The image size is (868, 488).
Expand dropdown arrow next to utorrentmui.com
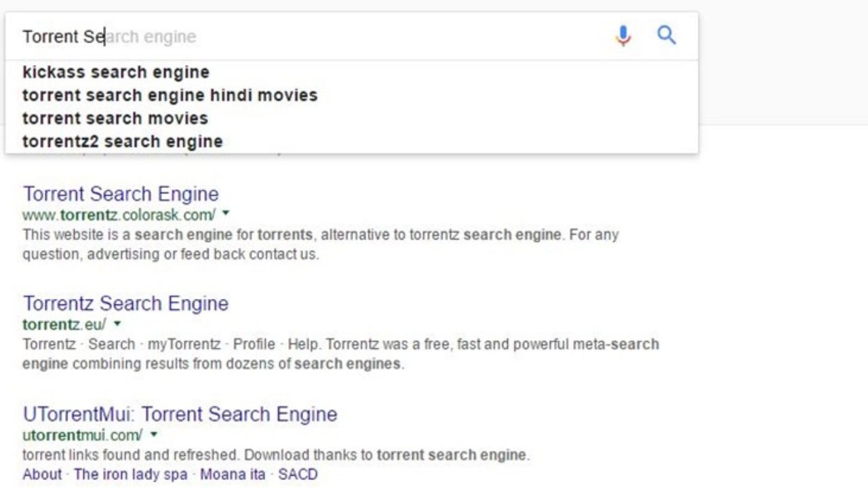click(x=154, y=434)
